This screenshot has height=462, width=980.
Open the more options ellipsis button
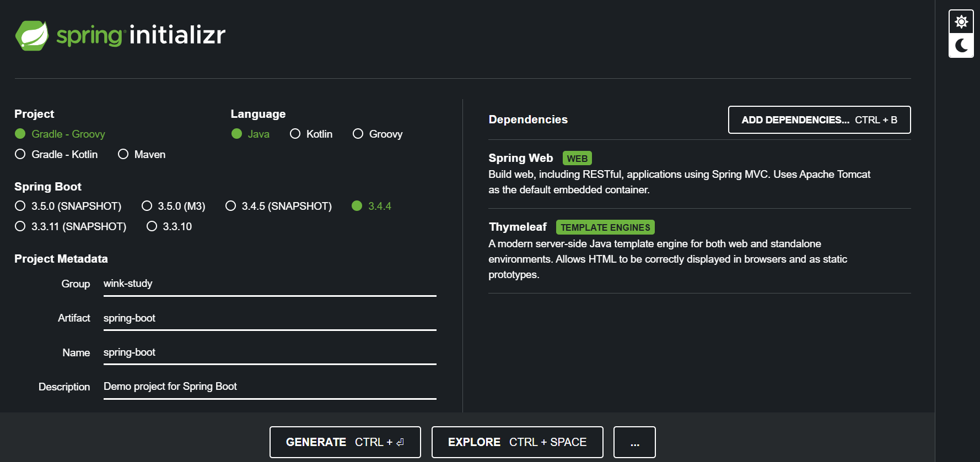(634, 442)
